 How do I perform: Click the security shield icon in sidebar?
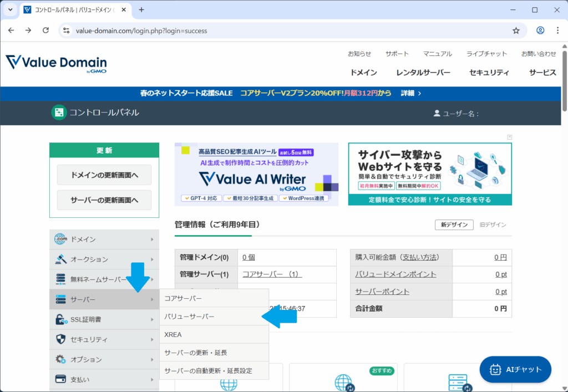60,339
